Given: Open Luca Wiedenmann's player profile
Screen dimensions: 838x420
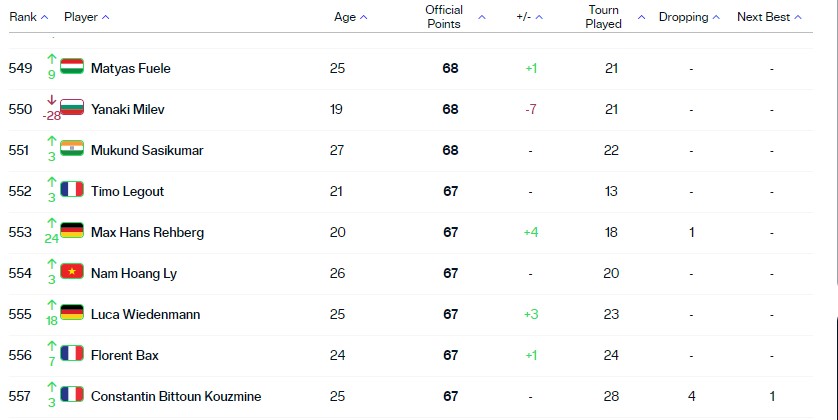Looking at the screenshot, I should tap(145, 314).
